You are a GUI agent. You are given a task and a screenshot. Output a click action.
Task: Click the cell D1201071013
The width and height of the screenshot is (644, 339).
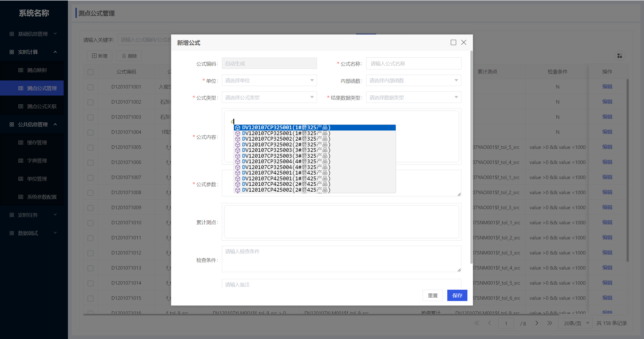click(x=126, y=268)
